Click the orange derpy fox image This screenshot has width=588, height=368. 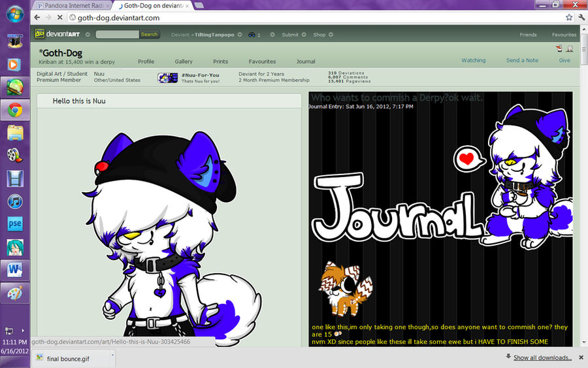[345, 288]
